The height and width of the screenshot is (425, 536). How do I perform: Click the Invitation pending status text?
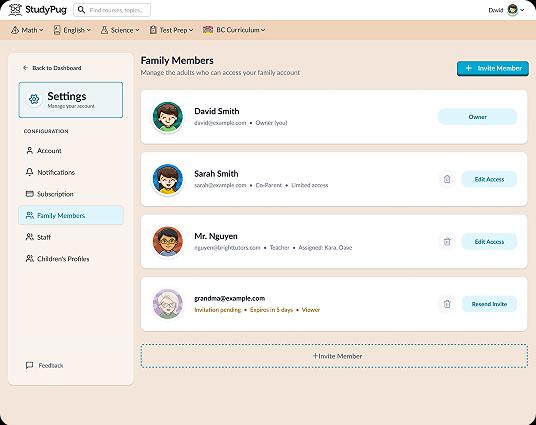218,310
